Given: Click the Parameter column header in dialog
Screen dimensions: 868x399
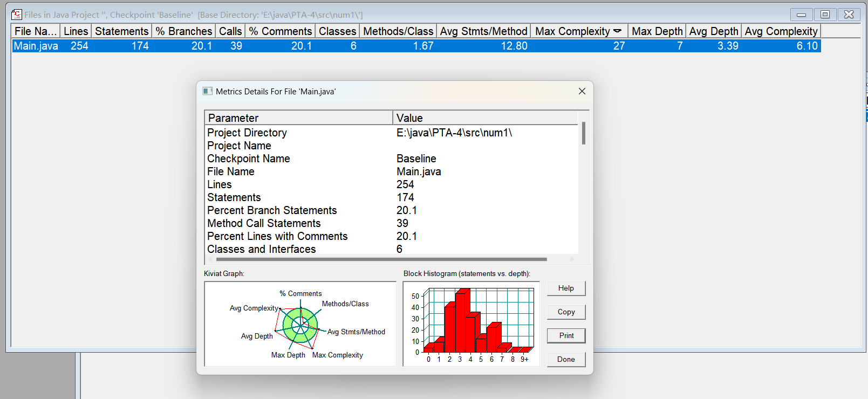Looking at the screenshot, I should coord(298,118).
